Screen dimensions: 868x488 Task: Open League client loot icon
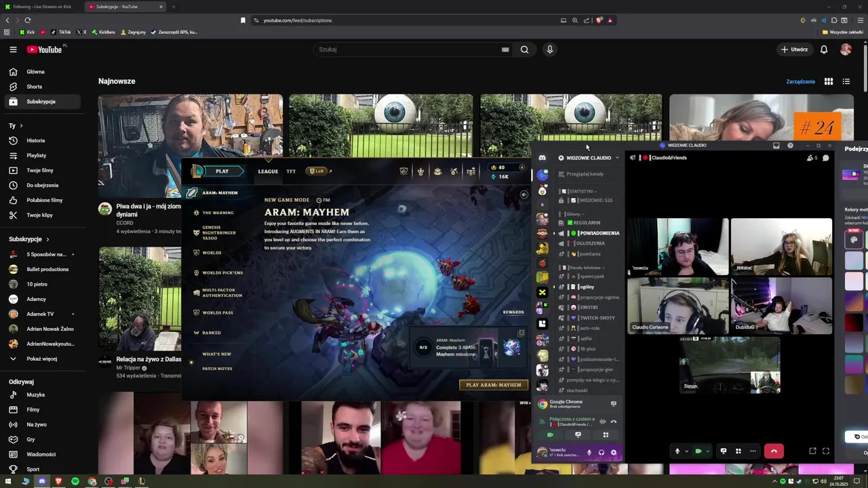454,171
